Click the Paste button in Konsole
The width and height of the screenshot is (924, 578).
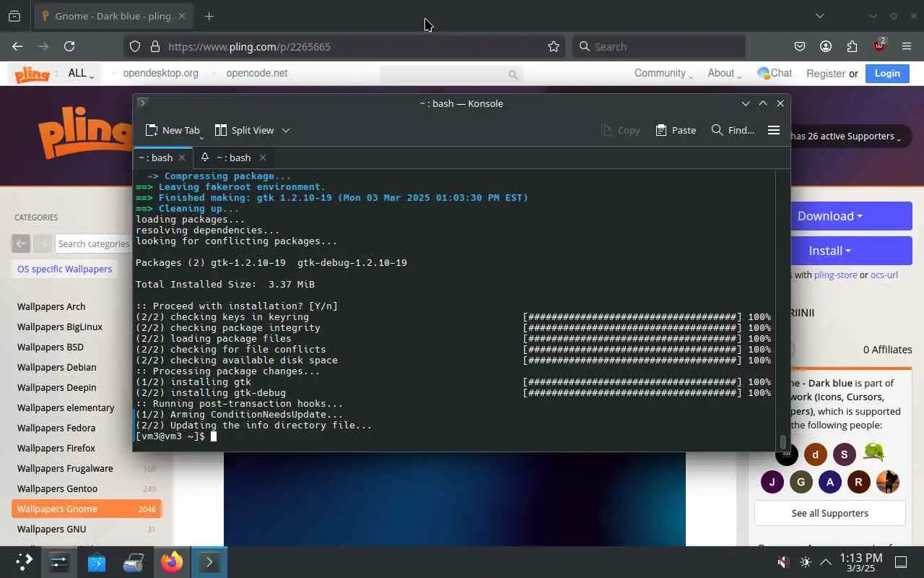click(x=676, y=130)
